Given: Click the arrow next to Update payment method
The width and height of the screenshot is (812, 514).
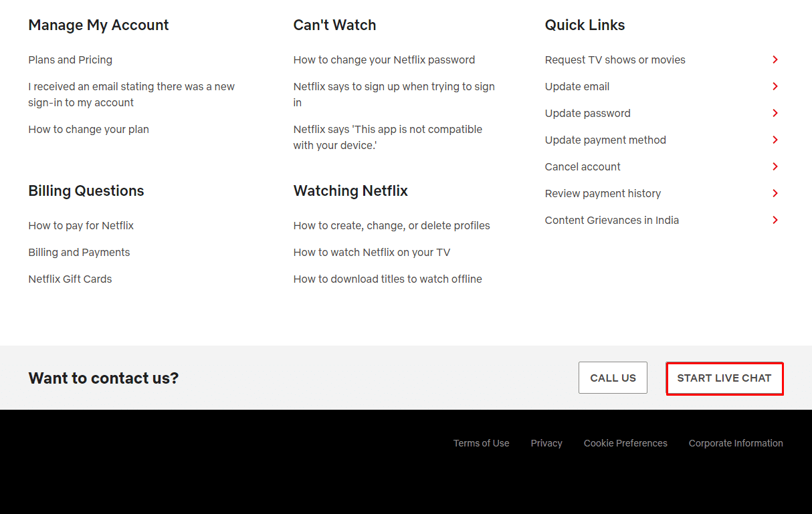Looking at the screenshot, I should (x=775, y=140).
